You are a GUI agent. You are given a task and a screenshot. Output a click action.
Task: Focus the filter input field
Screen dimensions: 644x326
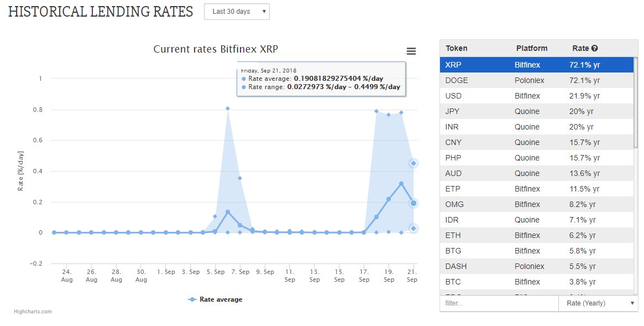(499, 303)
